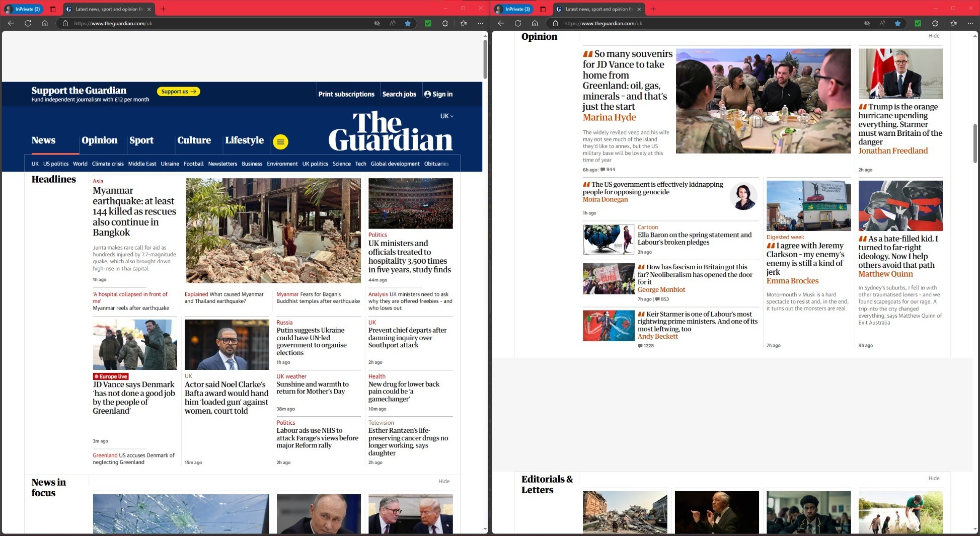Open Favorites list in the left window
This screenshot has width=980, height=536.
[464, 23]
